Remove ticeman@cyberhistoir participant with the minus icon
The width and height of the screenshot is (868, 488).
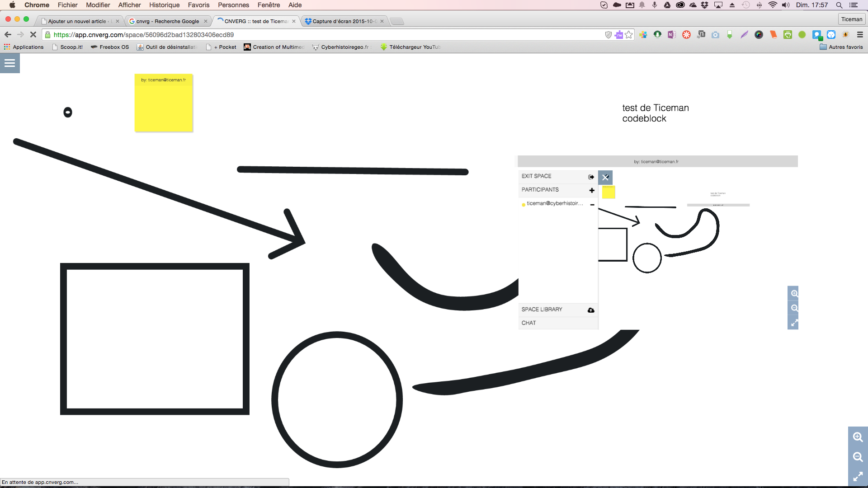coord(592,205)
